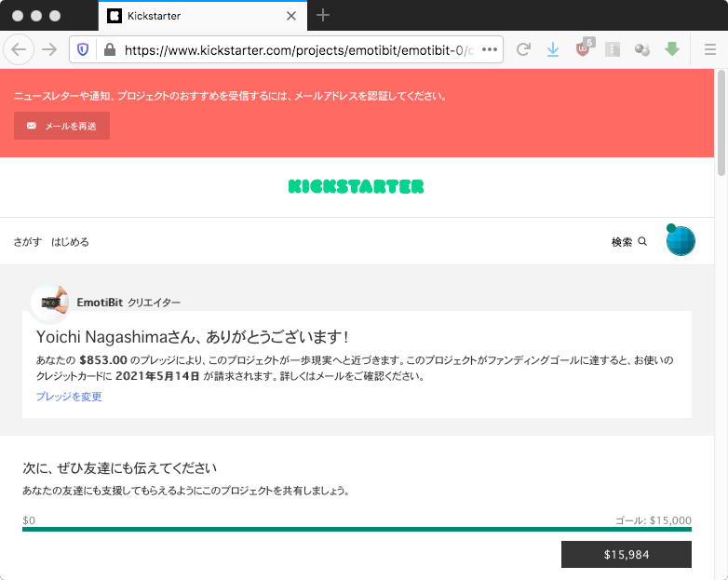This screenshot has height=580, width=728.
Task: Click the さがす navigation link
Action: click(27, 241)
